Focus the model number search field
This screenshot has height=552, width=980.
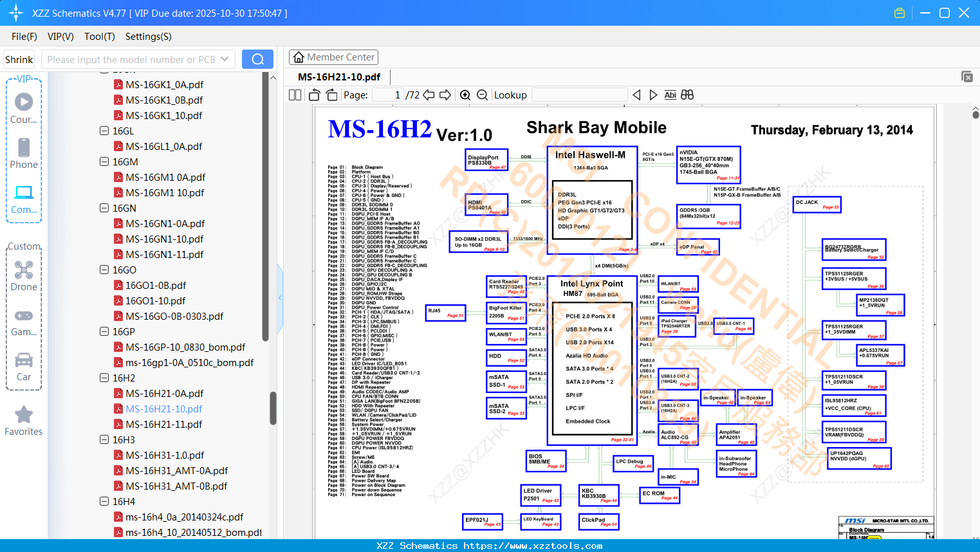[132, 59]
